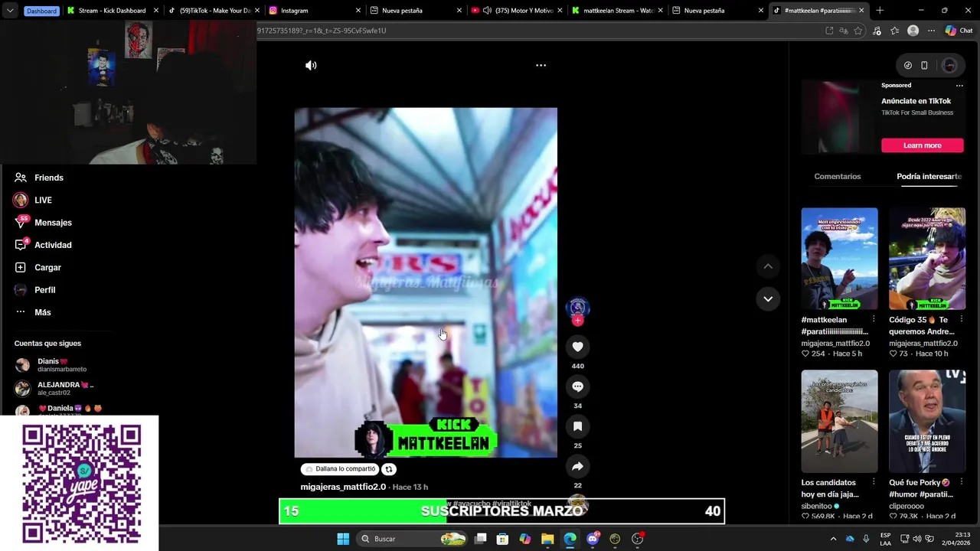The image size is (980, 551).
Task: Open page in app icon in address bar
Action: (829, 31)
